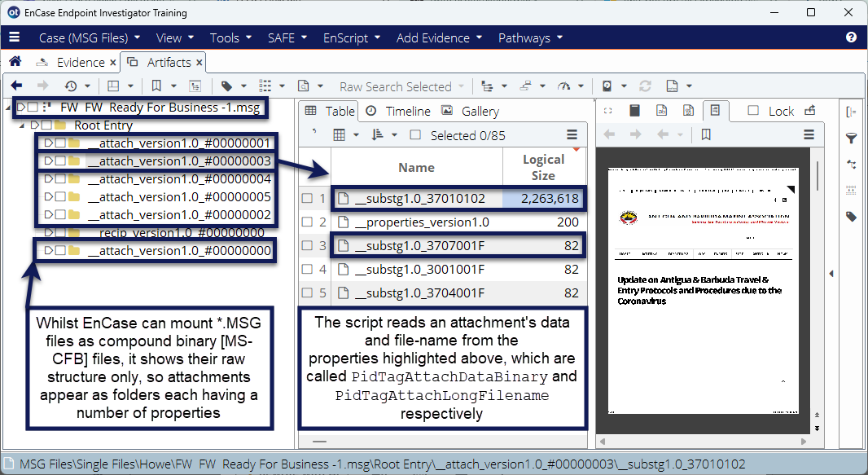Click the tree hierarchy icon in toolbar
This screenshot has width=868, height=475.
pyautogui.click(x=487, y=86)
